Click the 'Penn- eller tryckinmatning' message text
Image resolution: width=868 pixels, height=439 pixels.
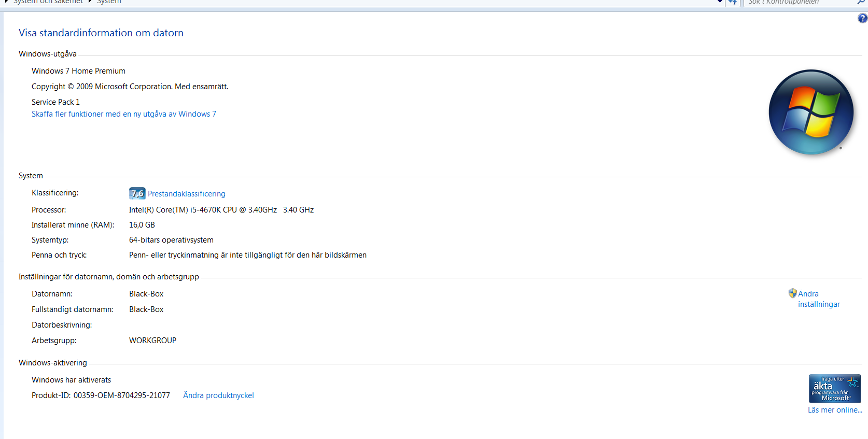tap(248, 255)
